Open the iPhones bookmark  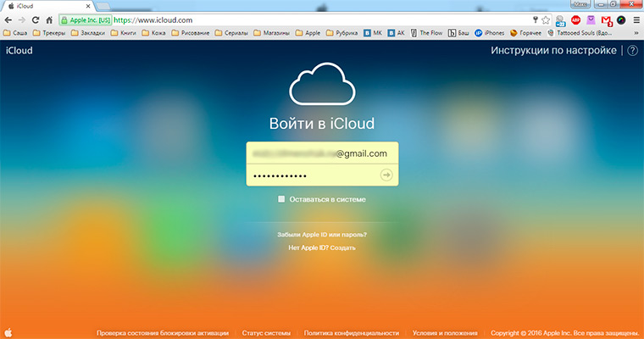(x=489, y=33)
